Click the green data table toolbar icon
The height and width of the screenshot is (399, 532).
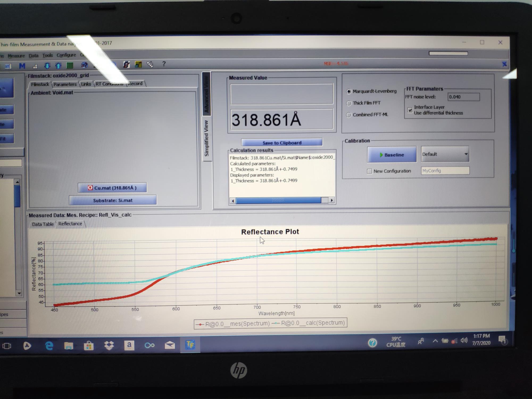point(70,65)
